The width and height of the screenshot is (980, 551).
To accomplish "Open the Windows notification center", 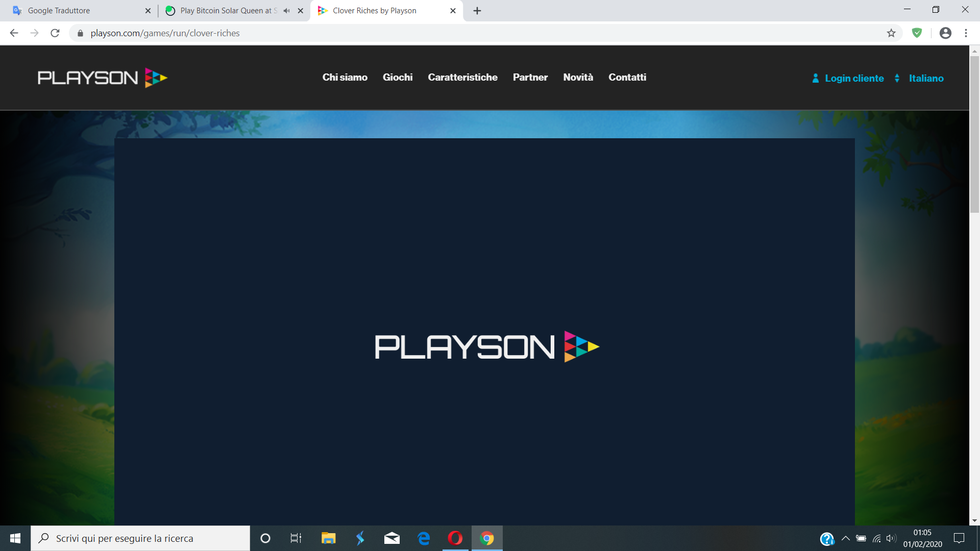I will pos(959,538).
